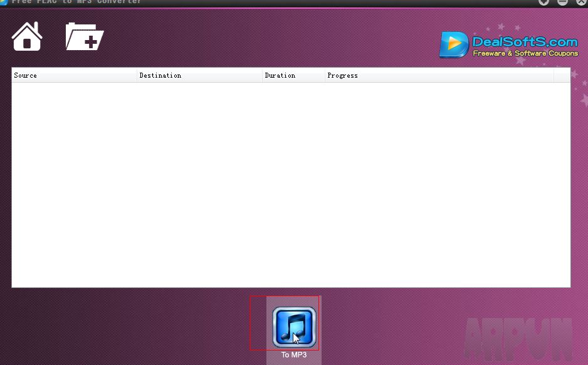This screenshot has width=588, height=365.
Task: Sort by the Source column header
Action: [x=74, y=75]
